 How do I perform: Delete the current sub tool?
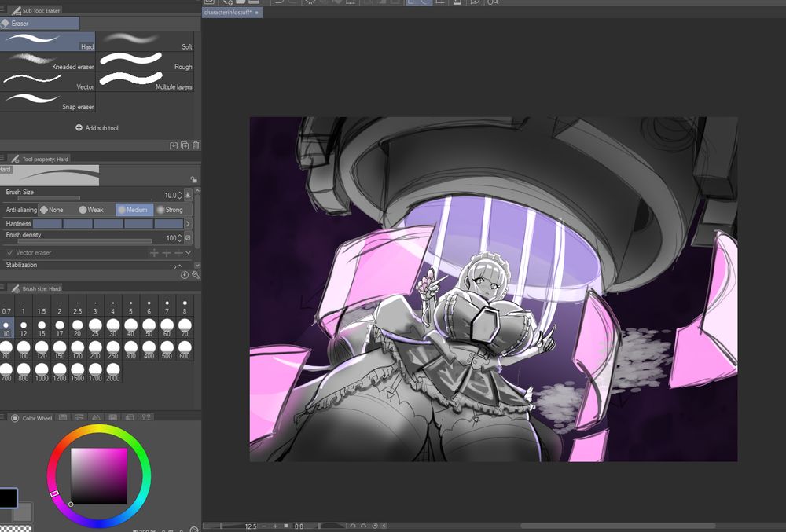click(x=196, y=145)
